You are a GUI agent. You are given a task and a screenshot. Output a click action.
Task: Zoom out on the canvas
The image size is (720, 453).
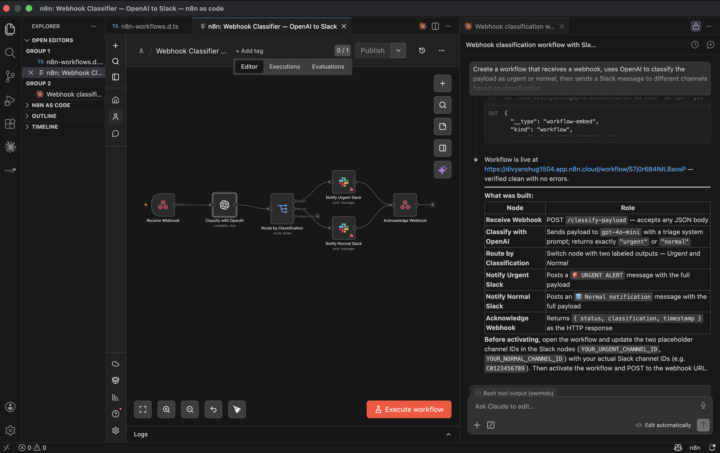190,409
